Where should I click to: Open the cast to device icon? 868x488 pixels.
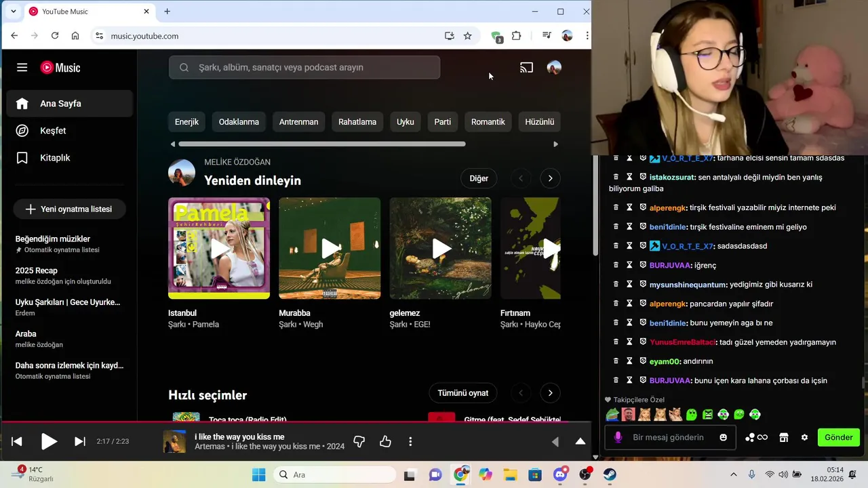tap(526, 68)
